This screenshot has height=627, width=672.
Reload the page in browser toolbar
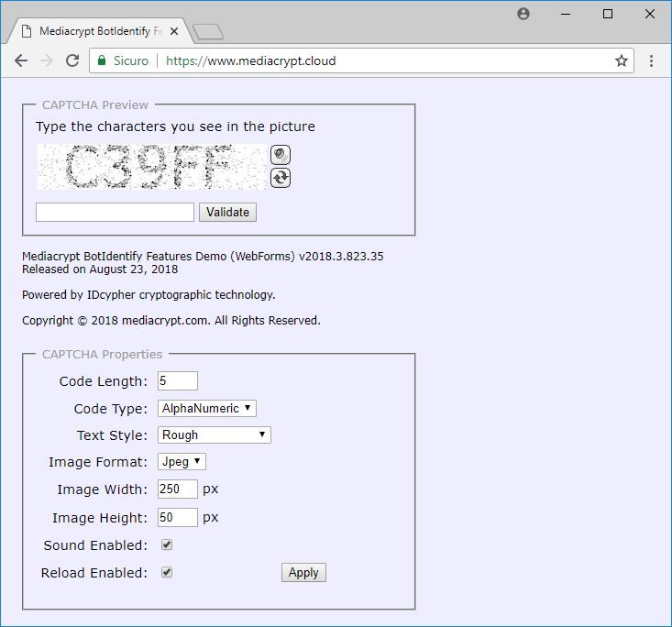pos(72,60)
